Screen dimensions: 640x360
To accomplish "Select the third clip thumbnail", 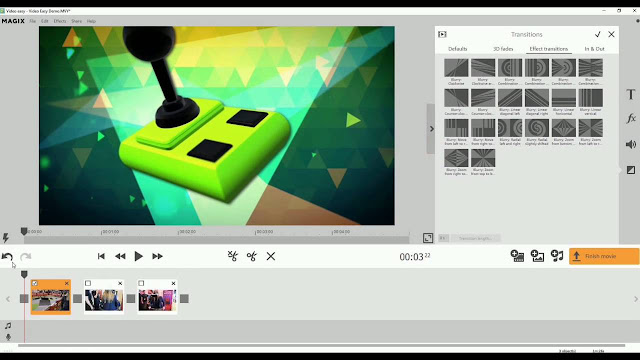I will pyautogui.click(x=157, y=300).
